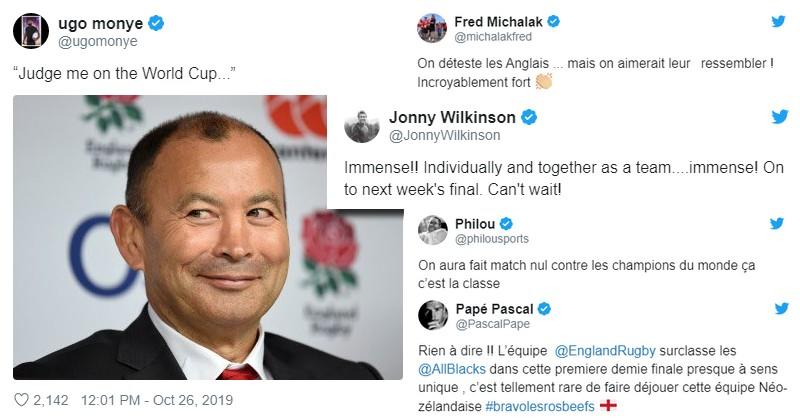Click Twitter bird on Jonny Wilkinson's tweet
This screenshot has width=800, height=420.
coord(779,117)
